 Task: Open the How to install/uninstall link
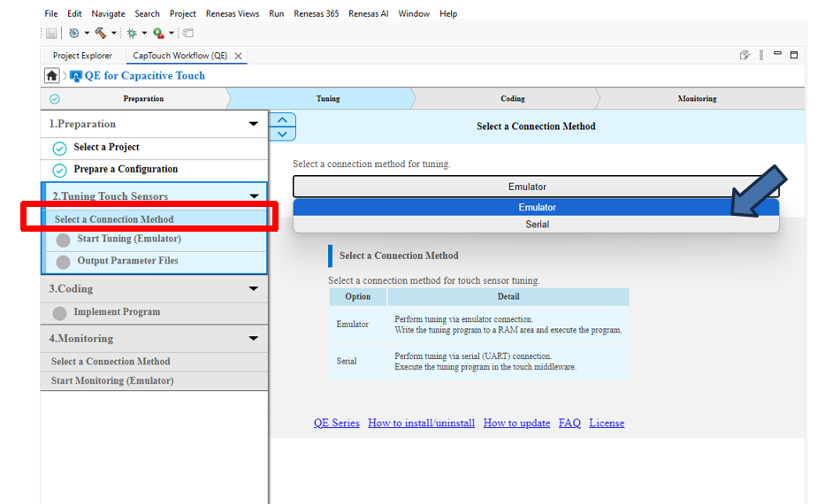421,424
